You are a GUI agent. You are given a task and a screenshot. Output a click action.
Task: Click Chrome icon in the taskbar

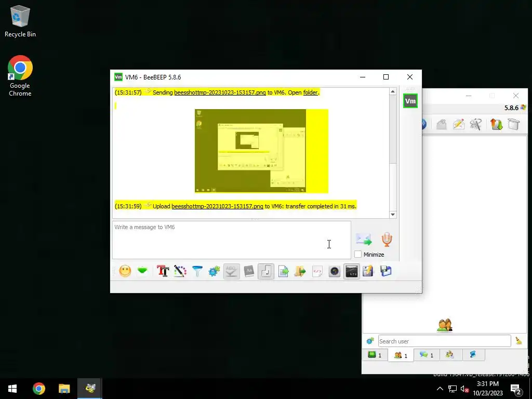click(x=38, y=389)
